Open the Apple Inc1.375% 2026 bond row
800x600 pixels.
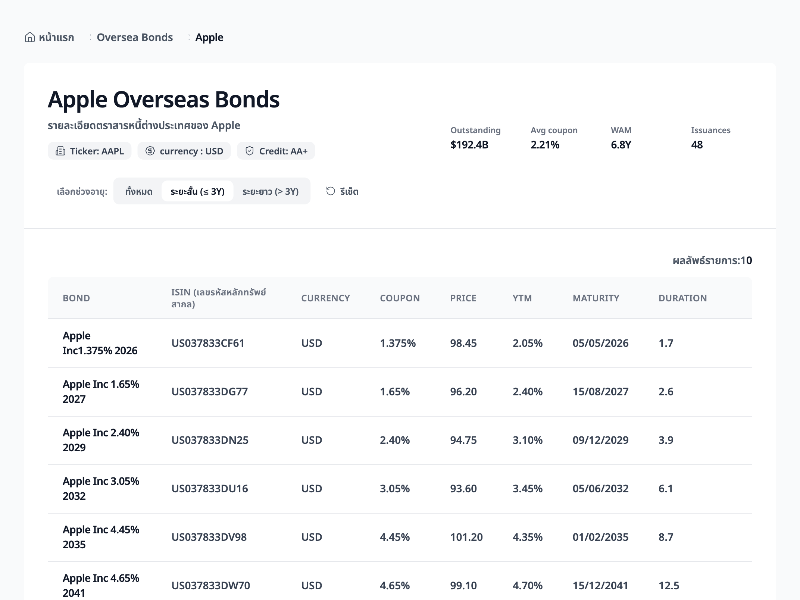[x=400, y=343]
